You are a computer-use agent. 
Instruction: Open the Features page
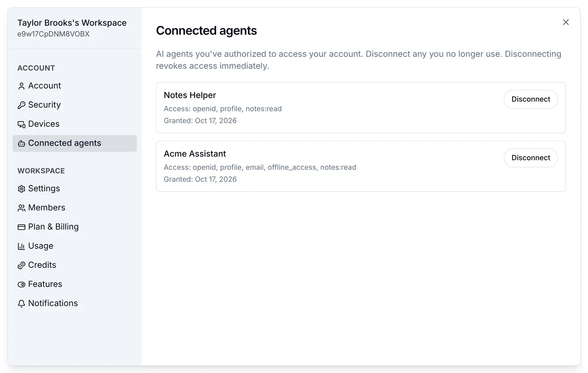(75, 284)
